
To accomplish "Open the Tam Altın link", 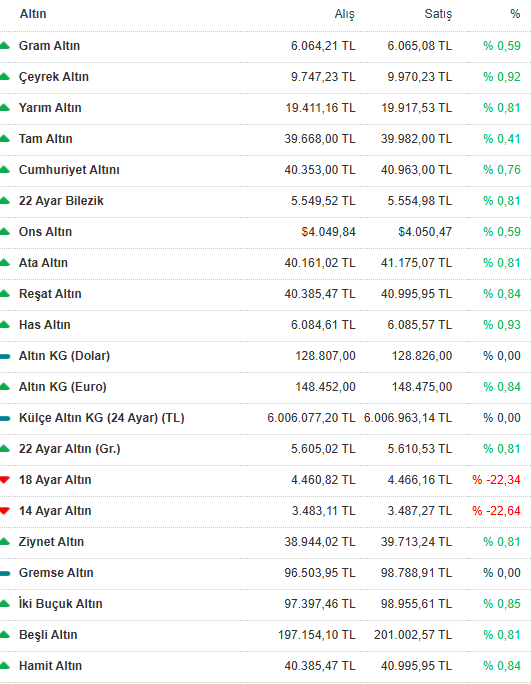I will click(x=45, y=139).
